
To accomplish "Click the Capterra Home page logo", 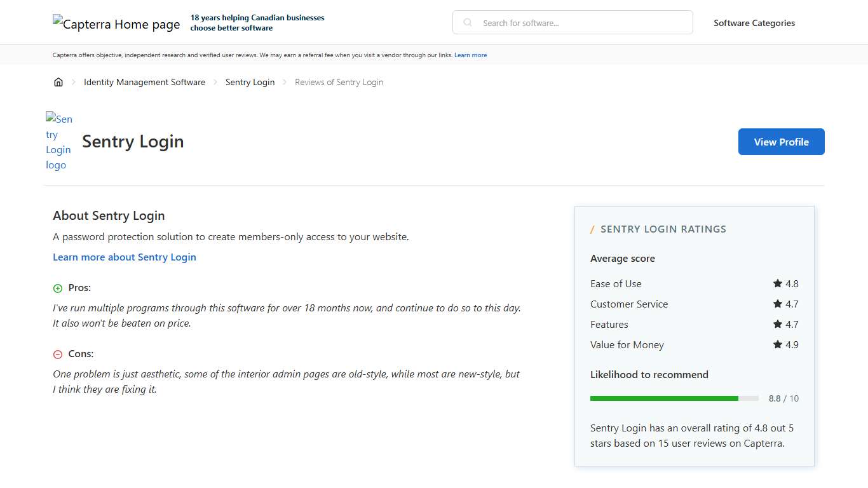I will [116, 23].
